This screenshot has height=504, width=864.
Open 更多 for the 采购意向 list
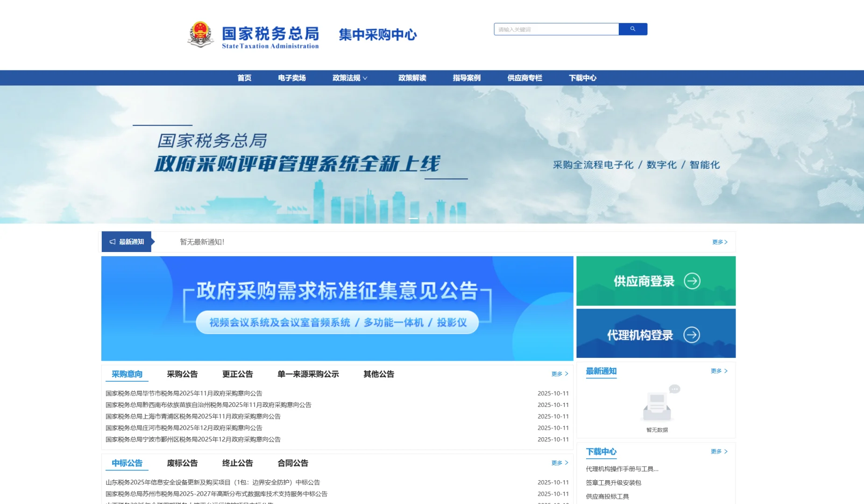tap(559, 374)
